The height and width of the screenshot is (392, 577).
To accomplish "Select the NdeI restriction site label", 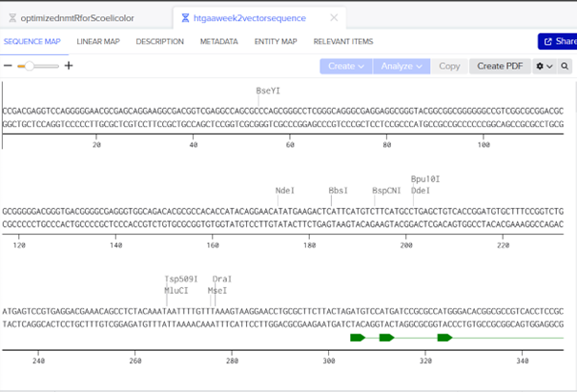I will click(x=285, y=190).
